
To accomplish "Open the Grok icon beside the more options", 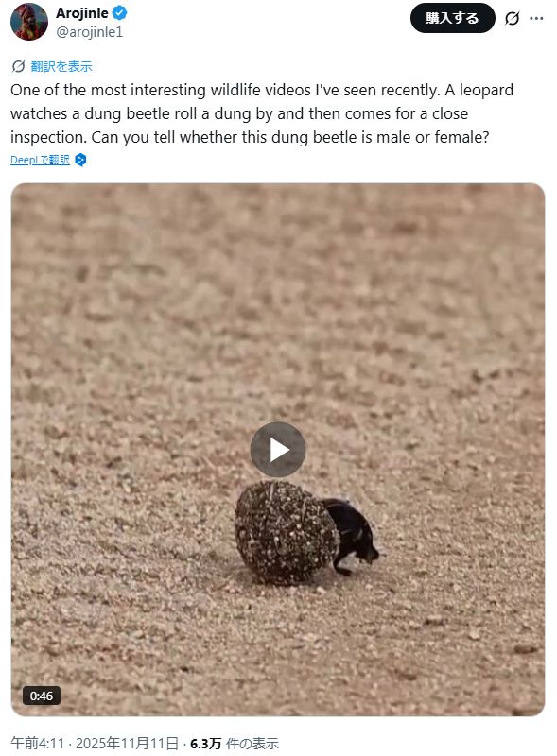I will pyautogui.click(x=513, y=18).
